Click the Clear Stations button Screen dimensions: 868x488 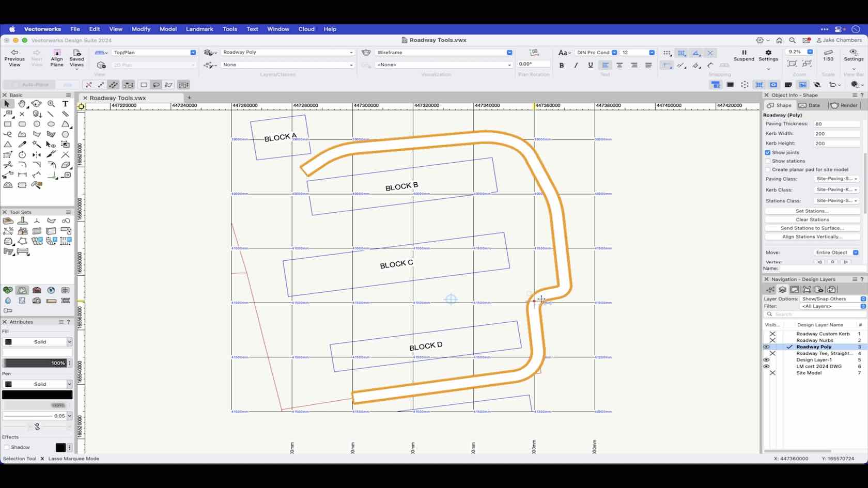pos(812,219)
